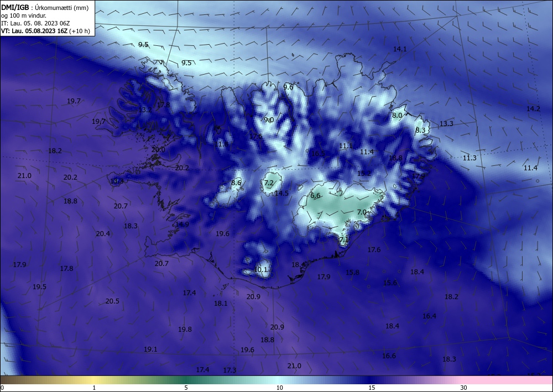
Task: Click the 15 tick label on colorbar
Action: (x=372, y=388)
